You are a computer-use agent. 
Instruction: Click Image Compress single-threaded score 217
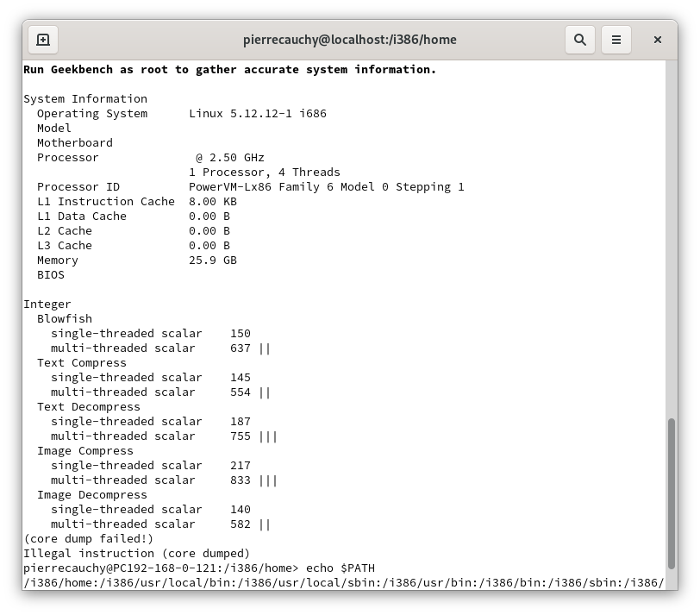click(x=241, y=466)
